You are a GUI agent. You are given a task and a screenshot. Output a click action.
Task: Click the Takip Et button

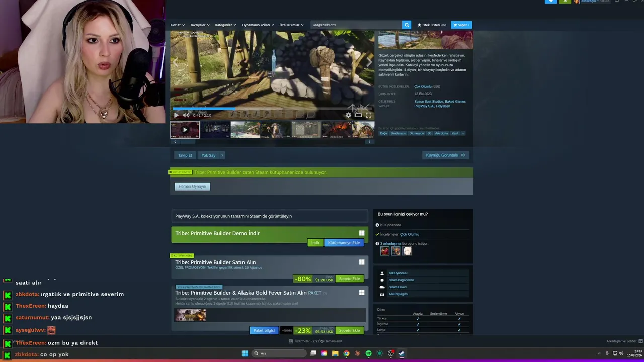(x=185, y=155)
